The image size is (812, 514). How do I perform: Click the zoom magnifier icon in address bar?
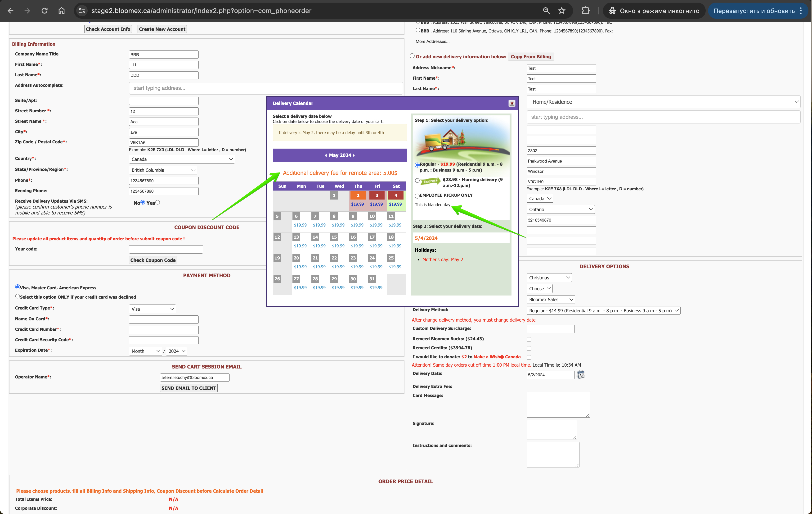pos(546,11)
